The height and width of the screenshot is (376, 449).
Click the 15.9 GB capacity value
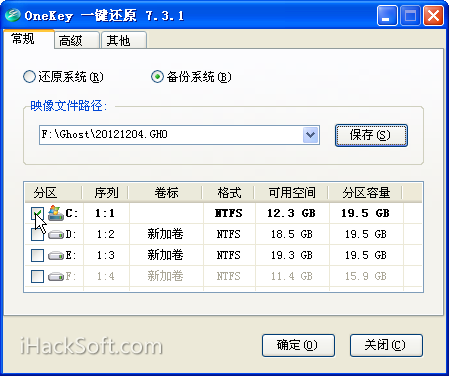[x=366, y=276]
